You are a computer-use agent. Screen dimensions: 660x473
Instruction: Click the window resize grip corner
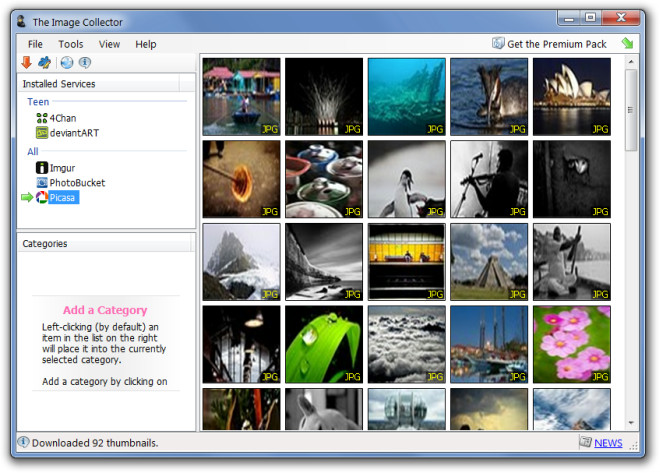point(633,446)
